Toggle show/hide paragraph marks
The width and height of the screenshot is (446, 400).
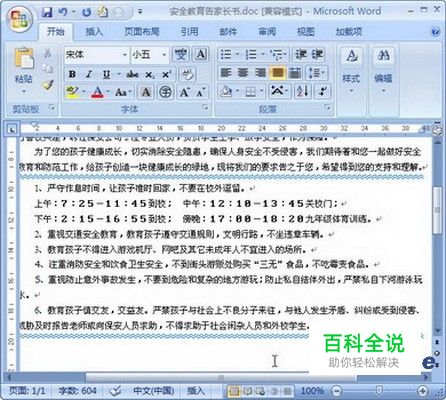tap(323, 91)
